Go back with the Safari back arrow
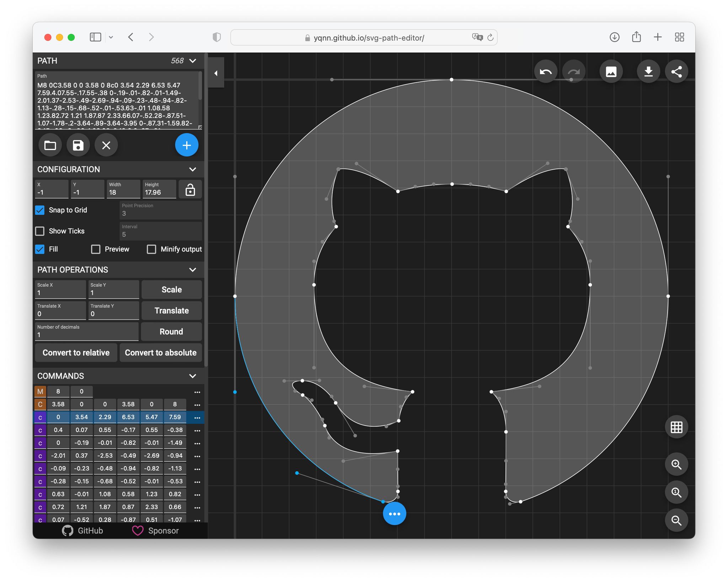 (131, 37)
